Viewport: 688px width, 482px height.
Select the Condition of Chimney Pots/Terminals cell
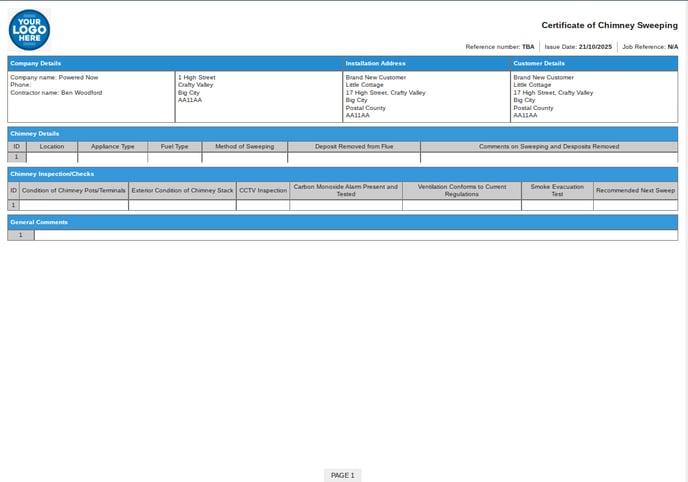point(73,205)
